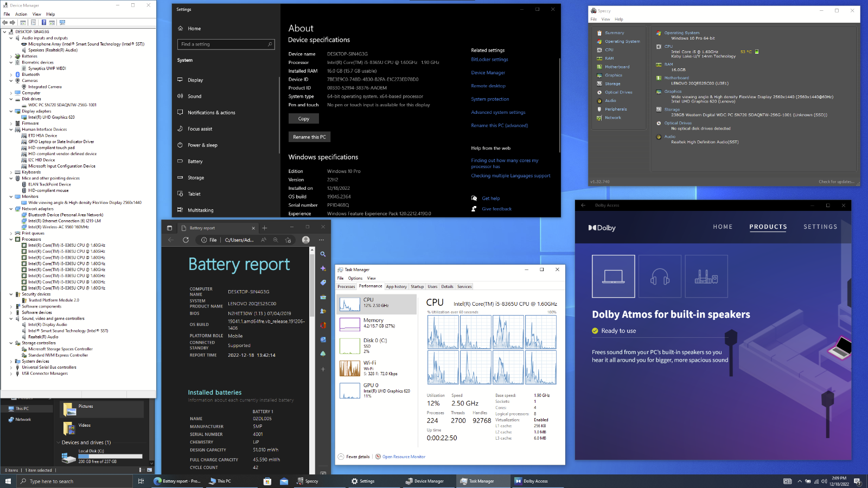Collapse Task Manager using Fewer details
The height and width of the screenshot is (488, 868).
click(x=354, y=457)
